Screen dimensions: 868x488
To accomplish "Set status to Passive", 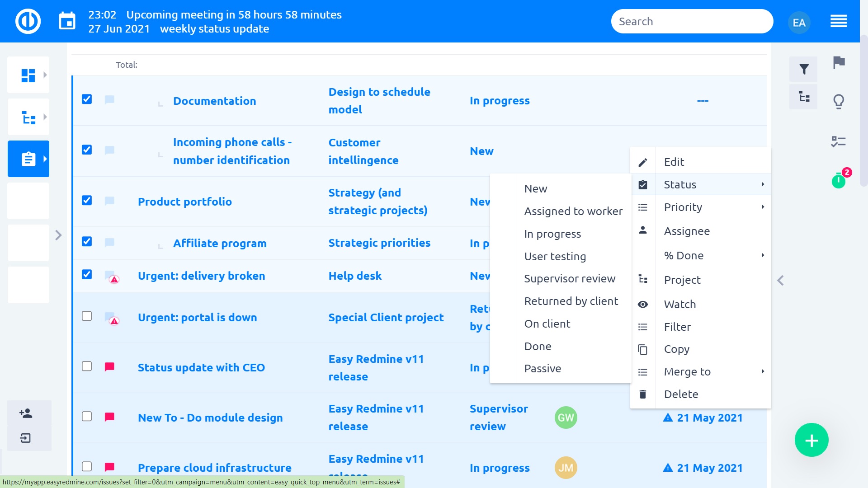I will 542,369.
